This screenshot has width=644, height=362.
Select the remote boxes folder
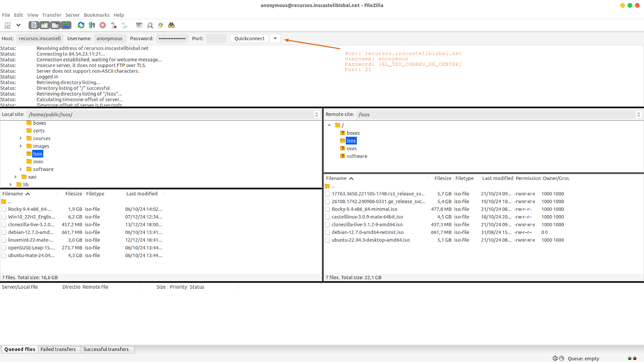[353, 133]
